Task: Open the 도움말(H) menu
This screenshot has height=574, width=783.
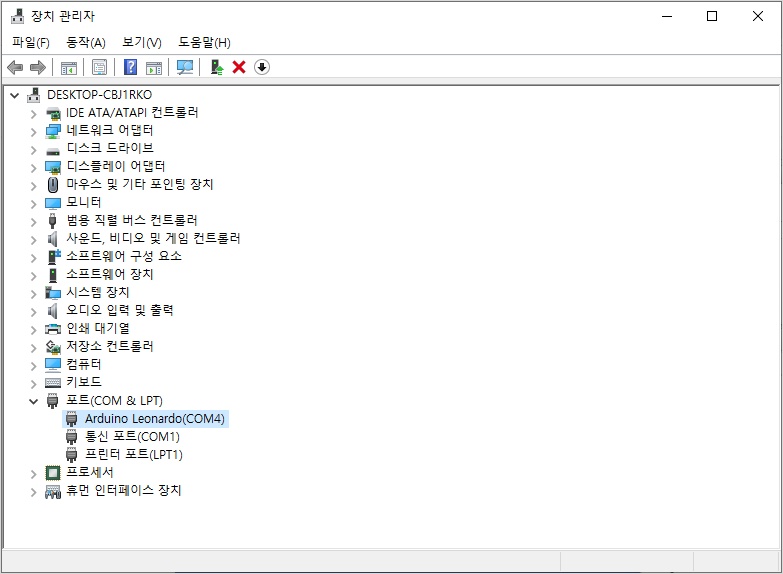Action: coord(204,42)
